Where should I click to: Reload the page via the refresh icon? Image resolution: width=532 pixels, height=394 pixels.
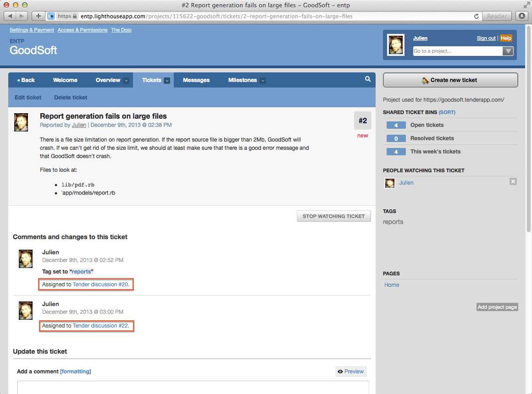click(x=477, y=16)
